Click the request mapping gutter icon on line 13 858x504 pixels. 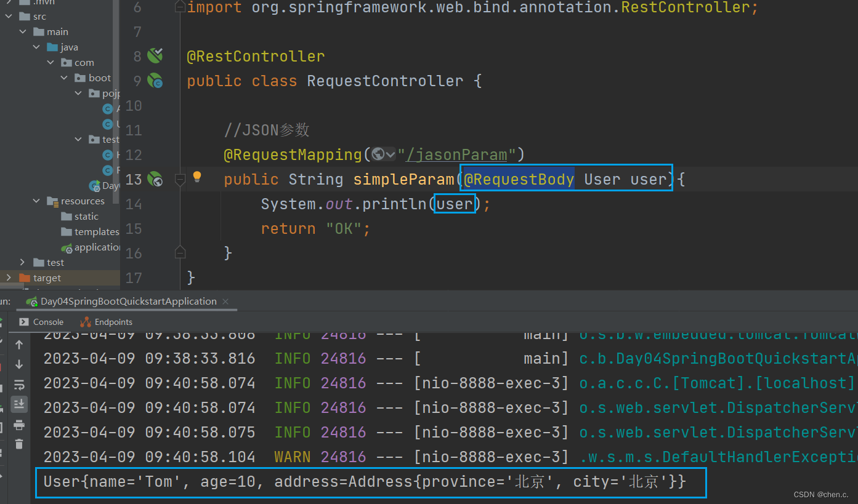pos(155,179)
